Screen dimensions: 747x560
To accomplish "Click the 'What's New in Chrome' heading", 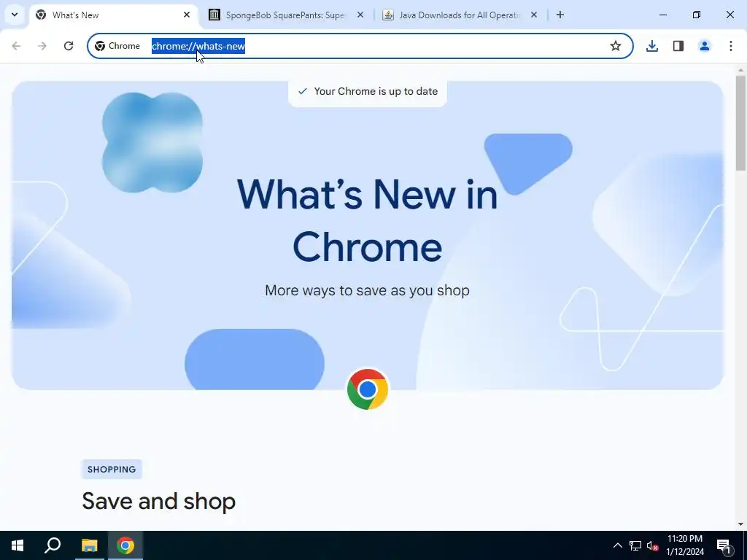I will [368, 220].
